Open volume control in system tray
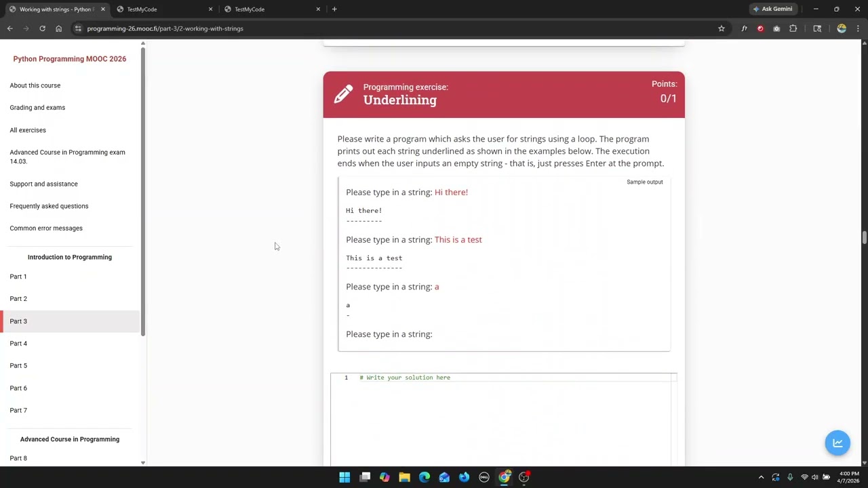The image size is (868, 488). click(x=815, y=477)
